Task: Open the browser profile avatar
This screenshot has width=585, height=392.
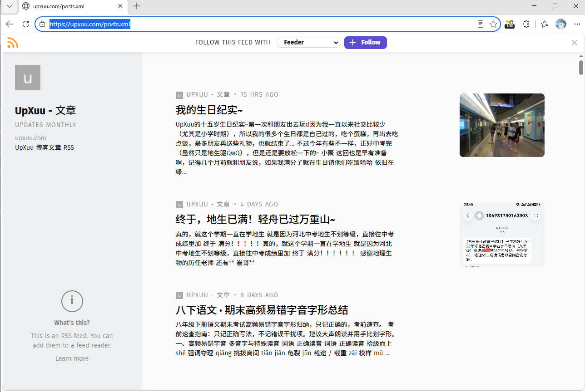Action: (x=561, y=24)
